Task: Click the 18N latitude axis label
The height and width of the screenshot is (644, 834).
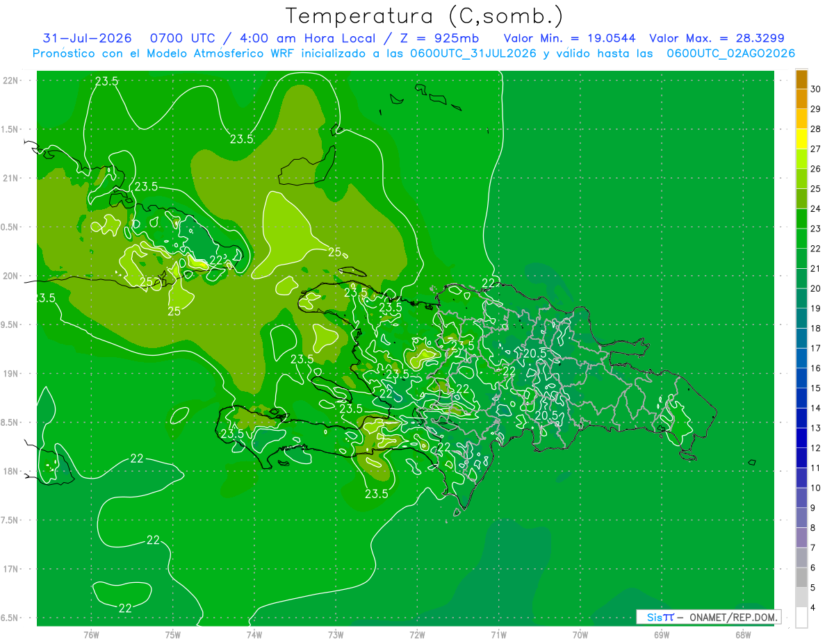Action: pos(10,472)
